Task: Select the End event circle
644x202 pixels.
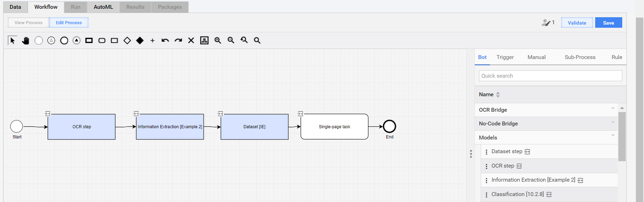Action: (x=389, y=126)
